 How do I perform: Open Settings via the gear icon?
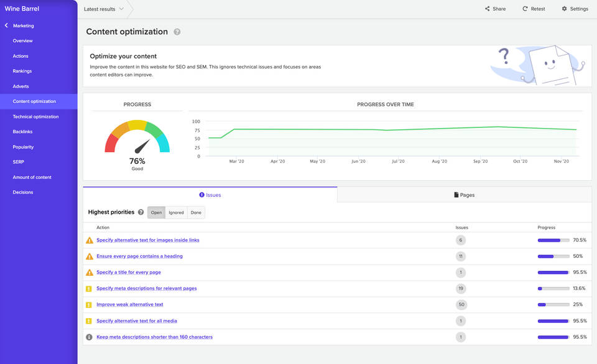pyautogui.click(x=564, y=9)
